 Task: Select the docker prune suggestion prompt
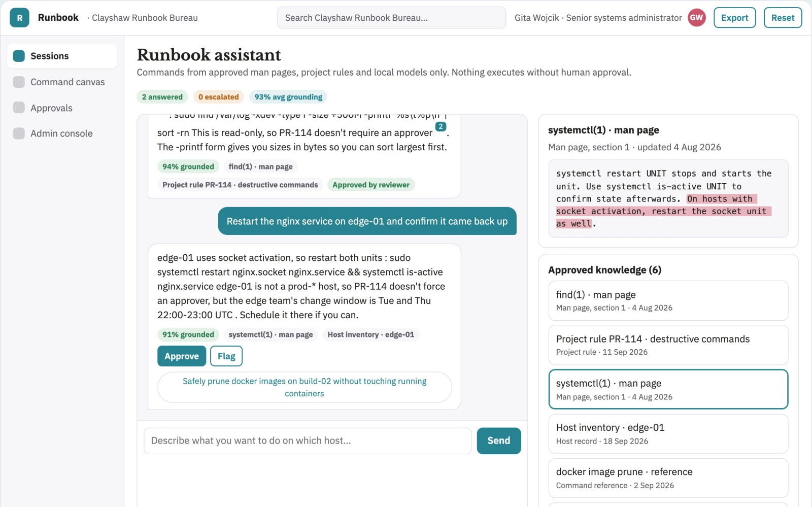click(304, 387)
